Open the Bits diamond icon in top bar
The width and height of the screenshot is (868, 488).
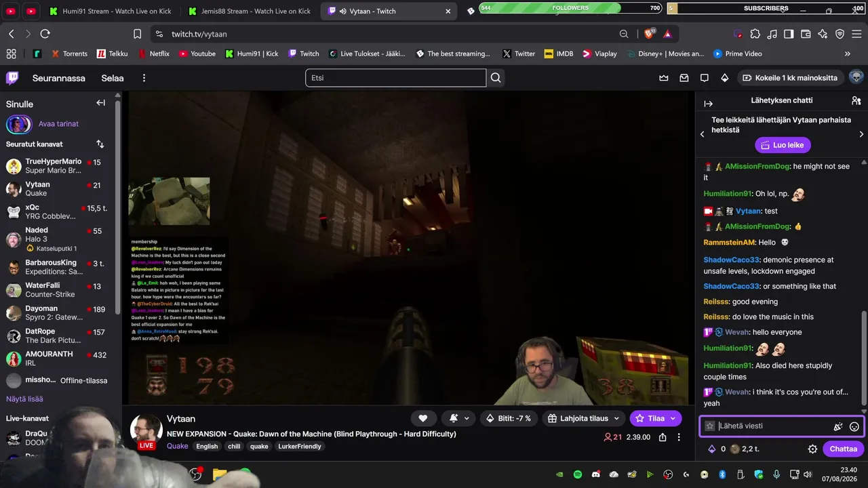pyautogui.click(x=725, y=78)
